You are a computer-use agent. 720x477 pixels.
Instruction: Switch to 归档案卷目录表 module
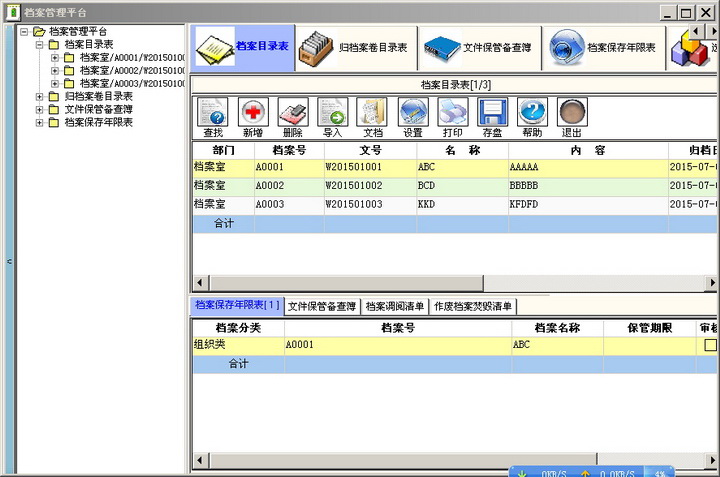(x=357, y=48)
